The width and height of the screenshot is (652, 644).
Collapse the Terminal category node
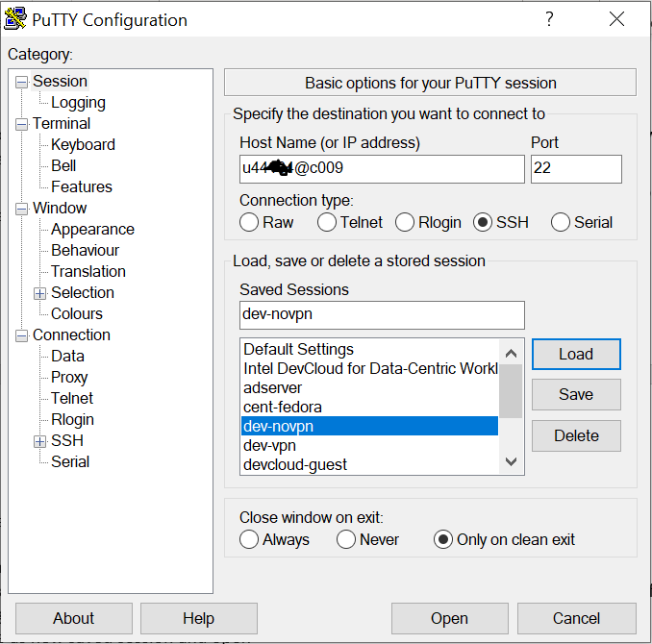(21, 124)
